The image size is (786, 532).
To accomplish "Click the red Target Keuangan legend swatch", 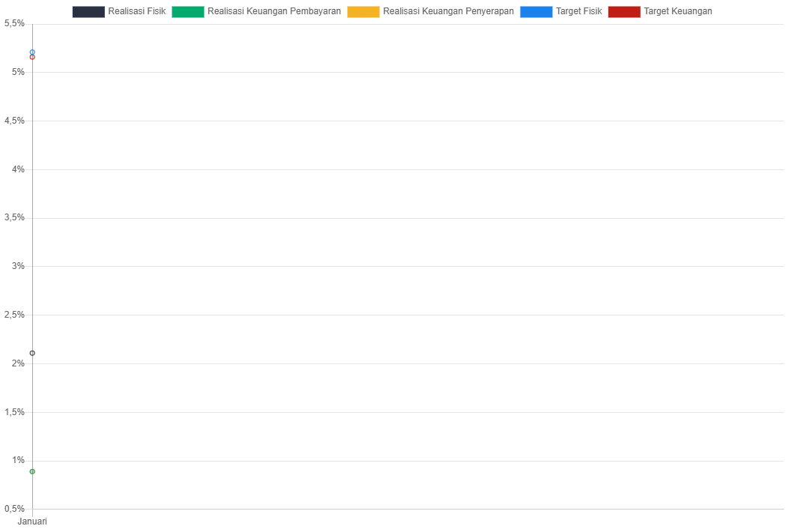I will (623, 12).
